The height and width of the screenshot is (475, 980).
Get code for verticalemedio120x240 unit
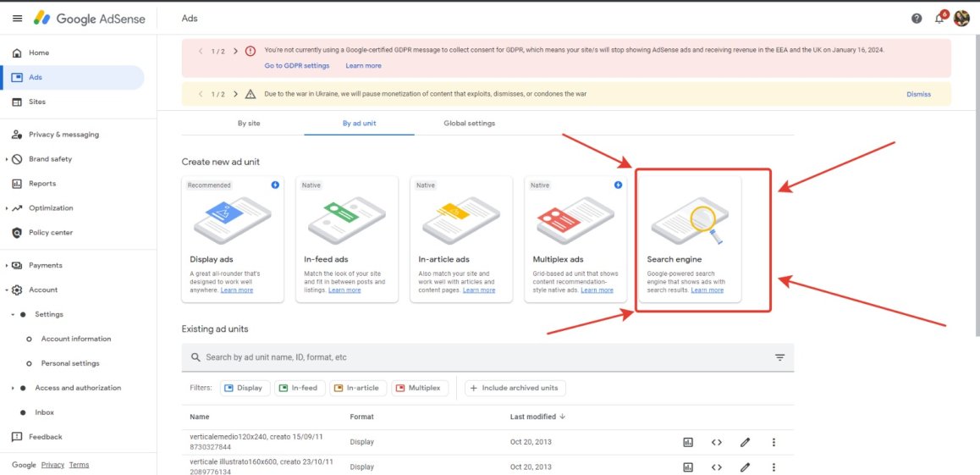[716, 443]
